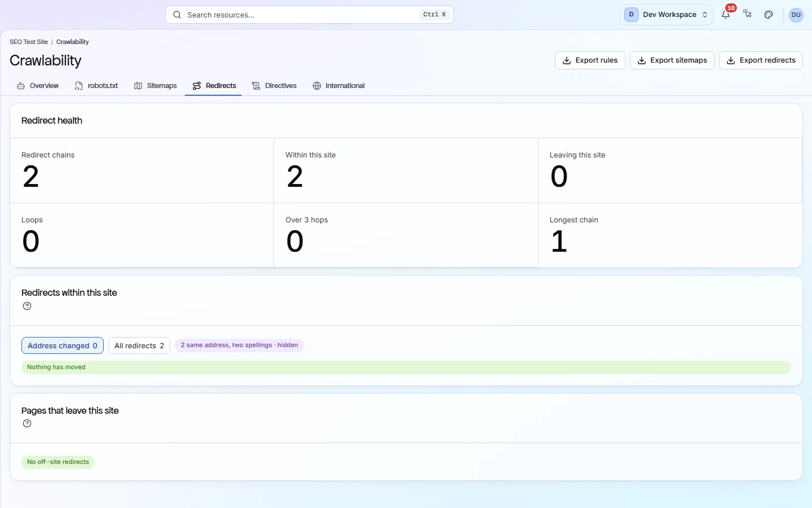Click the Redirect chains stat card
Screen dimensions: 812x508
tap(142, 170)
